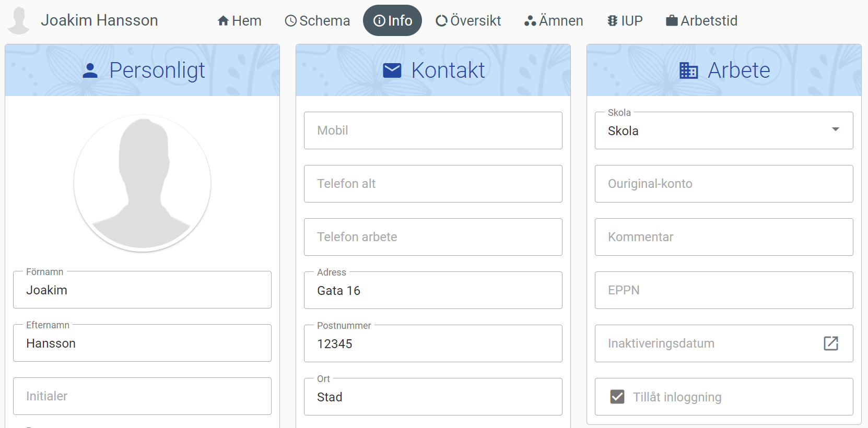Click the building icon in the Arbete header
This screenshot has width=868, height=428.
click(688, 70)
